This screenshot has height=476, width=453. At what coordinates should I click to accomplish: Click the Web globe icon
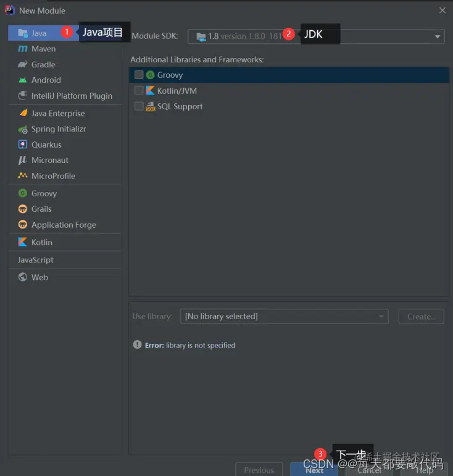point(23,277)
